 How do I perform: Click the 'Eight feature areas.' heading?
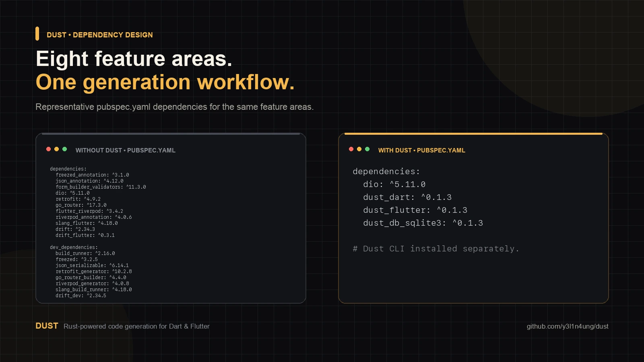click(x=134, y=59)
